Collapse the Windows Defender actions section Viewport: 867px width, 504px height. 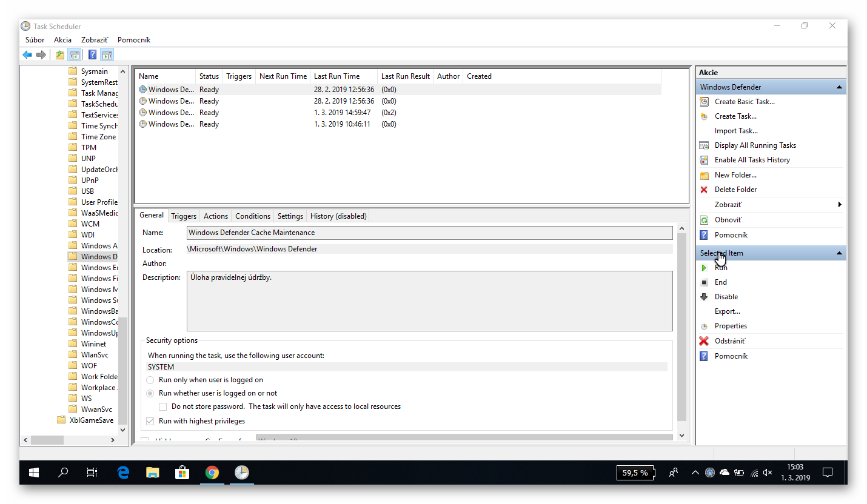[839, 87]
